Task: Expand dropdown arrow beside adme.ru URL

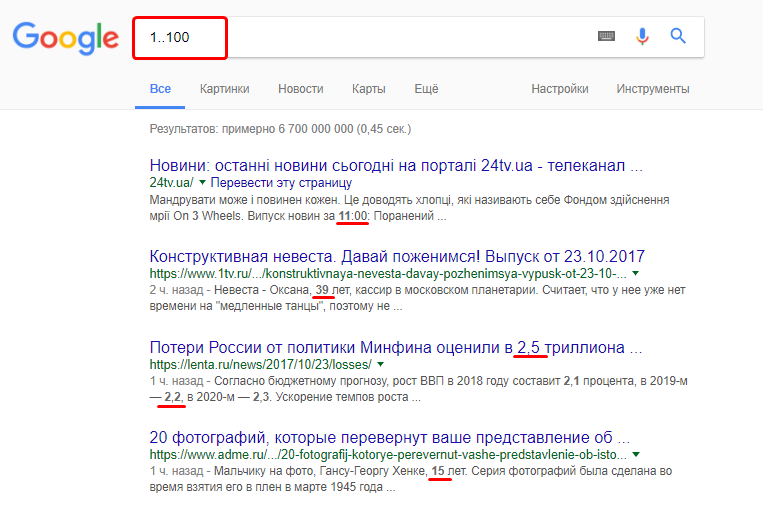Action: click(x=636, y=455)
